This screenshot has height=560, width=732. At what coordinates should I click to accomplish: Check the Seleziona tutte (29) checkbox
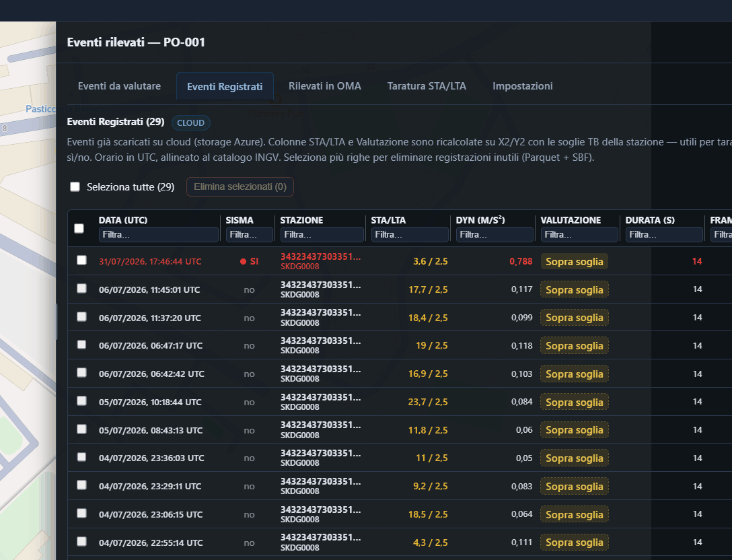point(75,187)
